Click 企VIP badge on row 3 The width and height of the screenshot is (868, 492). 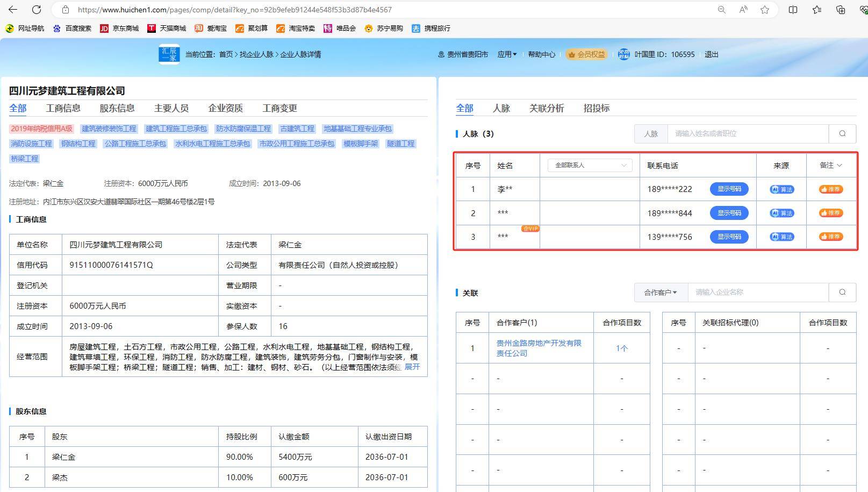530,229
